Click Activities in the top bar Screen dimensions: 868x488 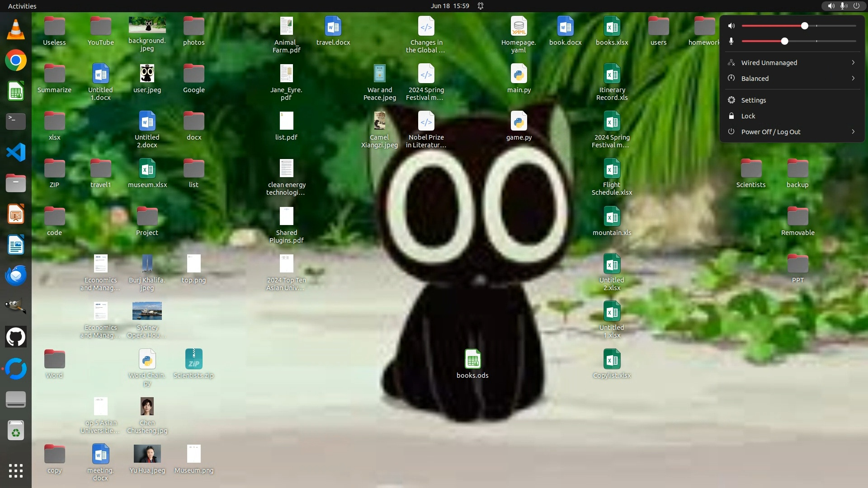point(22,6)
